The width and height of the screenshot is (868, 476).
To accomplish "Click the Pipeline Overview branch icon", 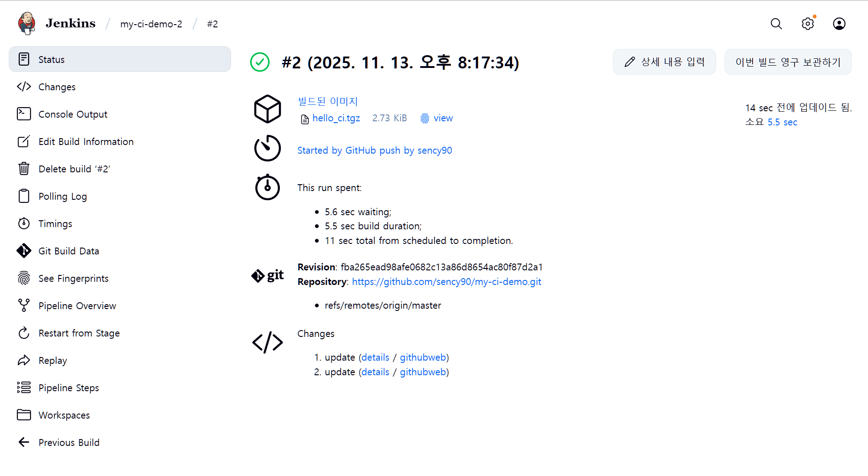I will (x=24, y=305).
